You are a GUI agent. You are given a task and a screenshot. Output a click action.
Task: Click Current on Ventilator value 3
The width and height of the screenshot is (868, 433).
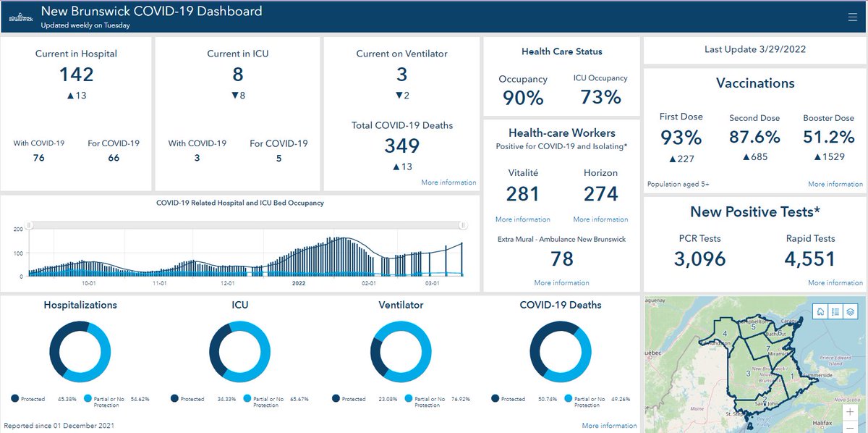tap(401, 75)
